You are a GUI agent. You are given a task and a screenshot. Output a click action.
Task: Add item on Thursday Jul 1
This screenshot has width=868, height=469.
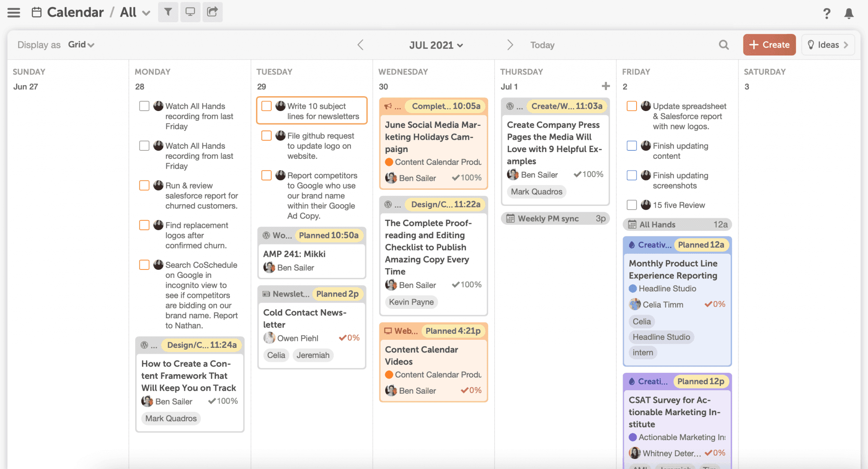(x=606, y=86)
